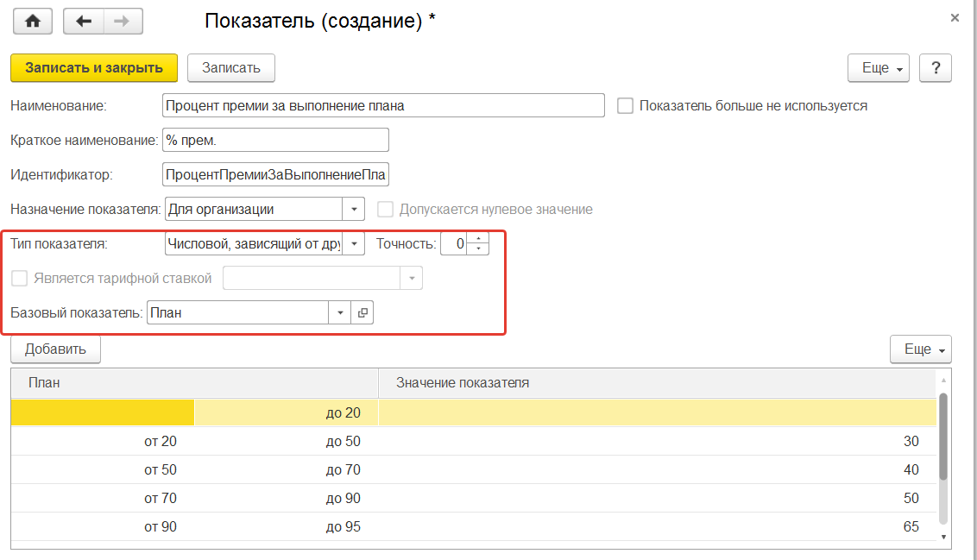Go forward with the right arrow
The image size is (977, 560).
coord(122,22)
